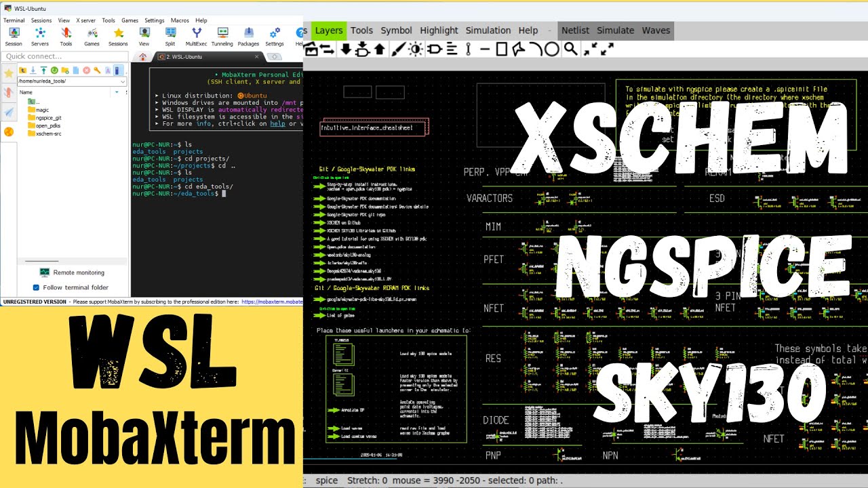Image resolution: width=868 pixels, height=488 pixels.
Task: Click the Simulate button in Xschem
Action: 615,30
